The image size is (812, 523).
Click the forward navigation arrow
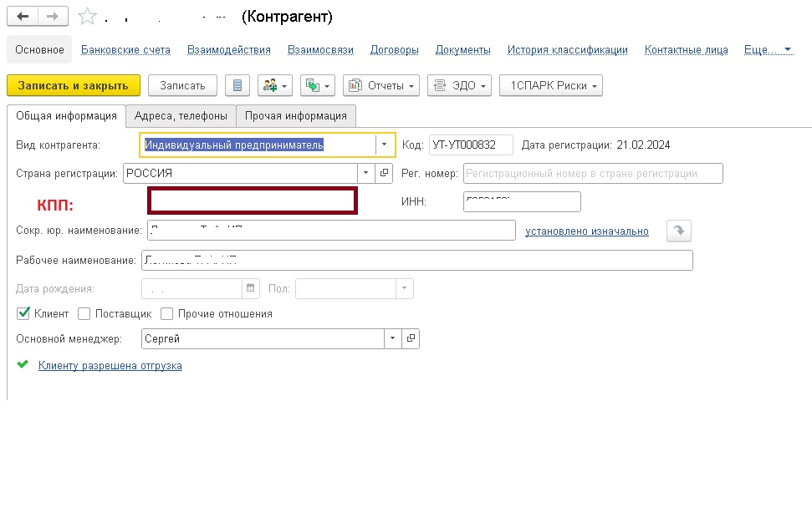pyautogui.click(x=53, y=17)
